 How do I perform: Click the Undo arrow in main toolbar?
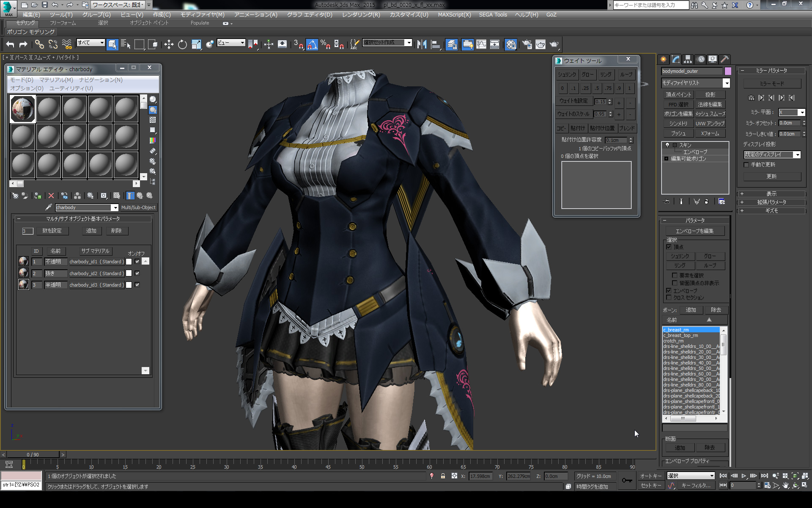(10, 44)
